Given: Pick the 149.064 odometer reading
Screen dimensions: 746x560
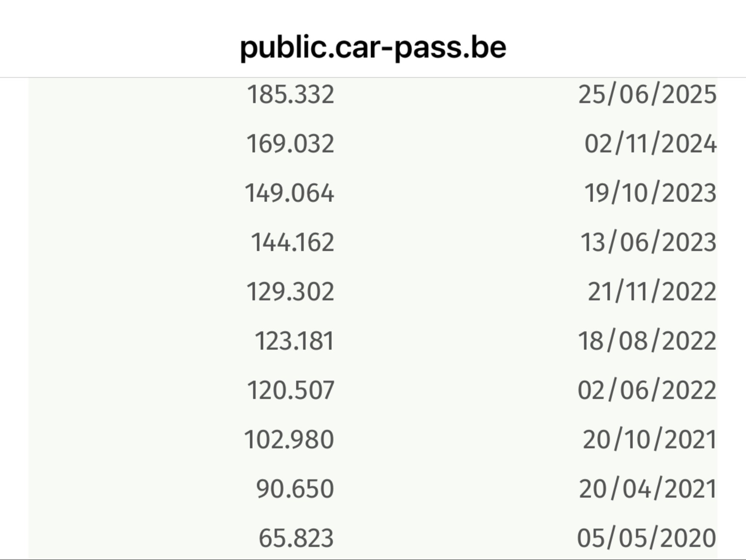Looking at the screenshot, I should pyautogui.click(x=289, y=193).
